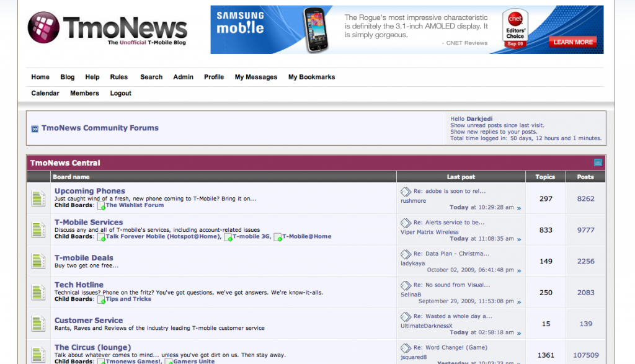The height and width of the screenshot is (364, 635).
Task: Open Rules in navigation
Action: point(118,77)
